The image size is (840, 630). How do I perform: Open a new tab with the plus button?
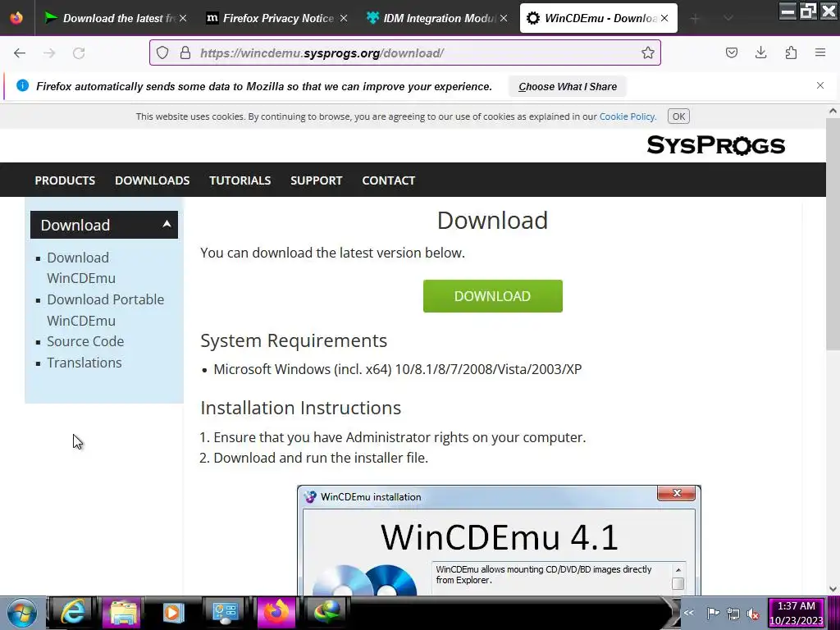click(695, 19)
